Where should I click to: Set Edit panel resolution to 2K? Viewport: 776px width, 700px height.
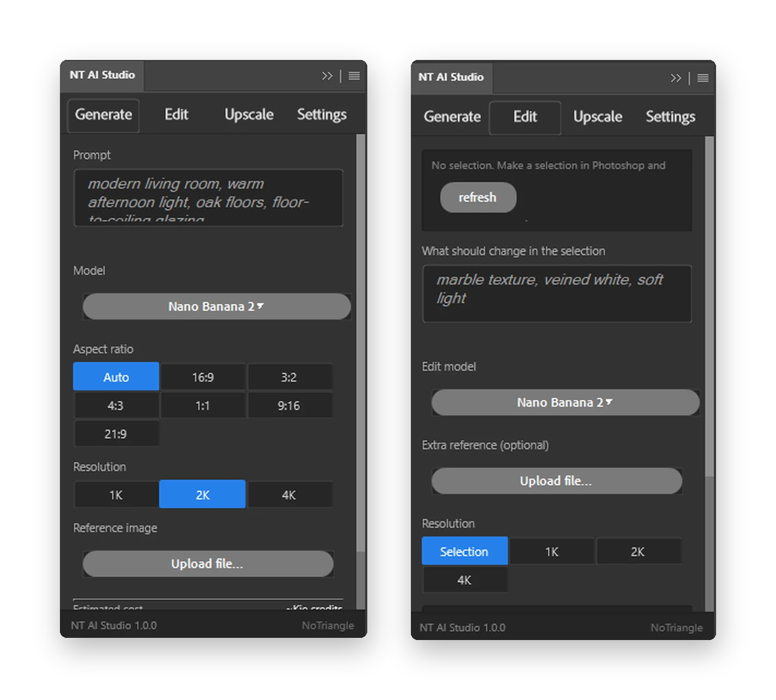click(638, 551)
